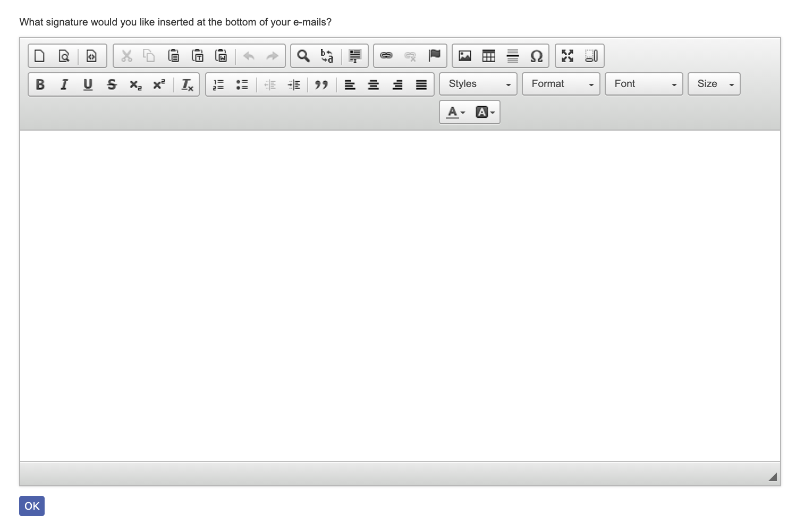Insert an image via picture icon
The image size is (796, 532).
[x=465, y=56]
